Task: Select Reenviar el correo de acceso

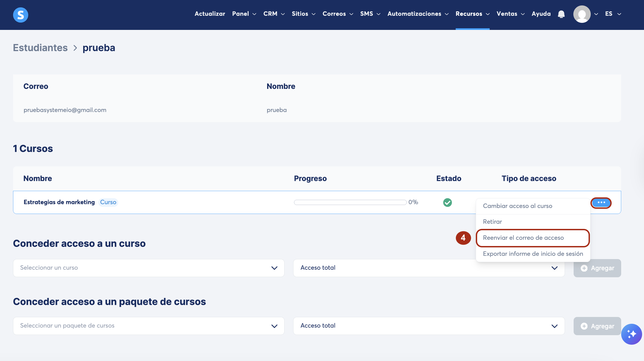Action: tap(523, 238)
